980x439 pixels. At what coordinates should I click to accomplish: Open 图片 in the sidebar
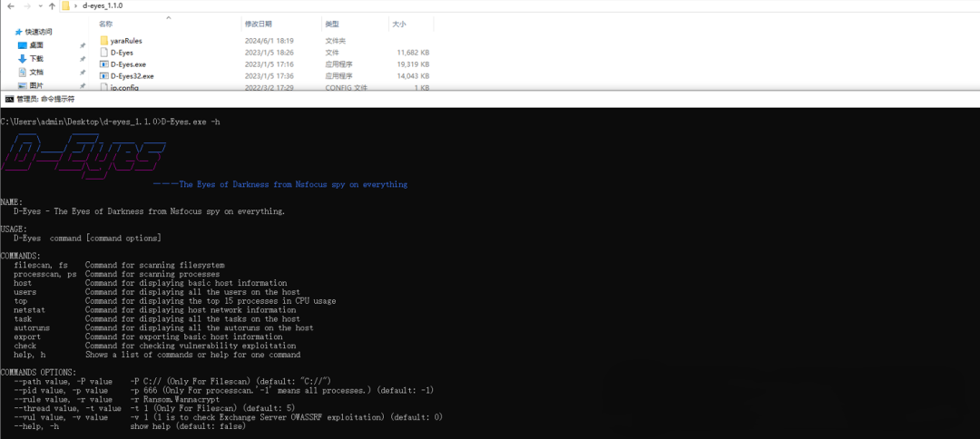click(x=36, y=85)
